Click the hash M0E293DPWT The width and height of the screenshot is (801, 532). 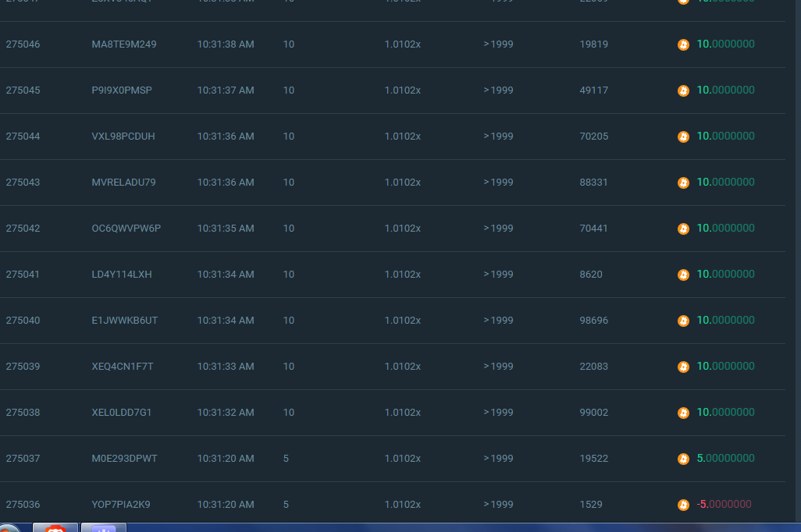click(x=124, y=459)
